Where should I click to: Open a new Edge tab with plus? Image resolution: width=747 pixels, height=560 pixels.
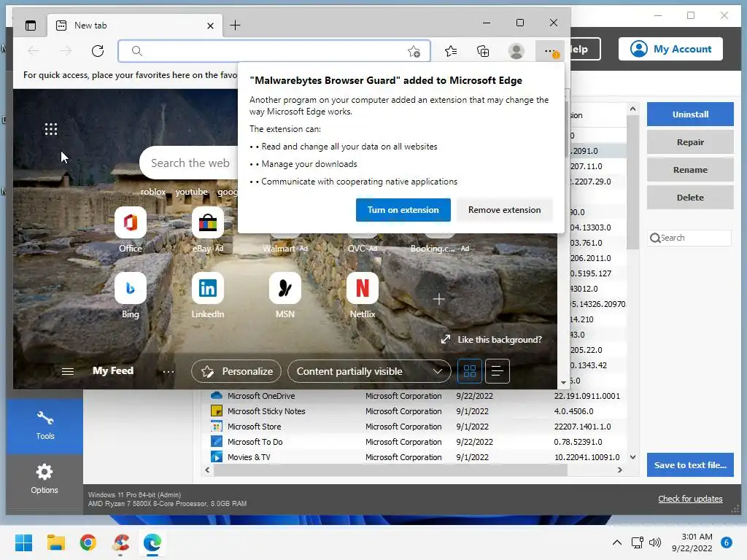(235, 26)
